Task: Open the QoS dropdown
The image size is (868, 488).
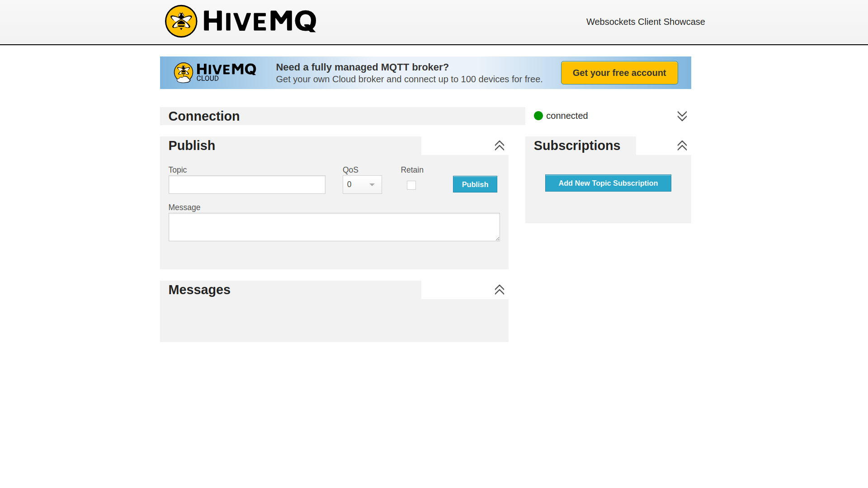Action: pyautogui.click(x=362, y=184)
